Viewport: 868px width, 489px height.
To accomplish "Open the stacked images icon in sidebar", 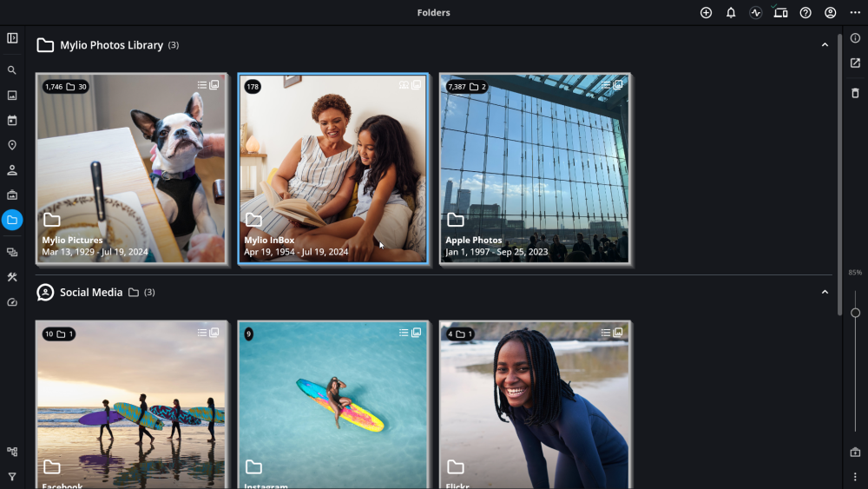I will tap(12, 253).
